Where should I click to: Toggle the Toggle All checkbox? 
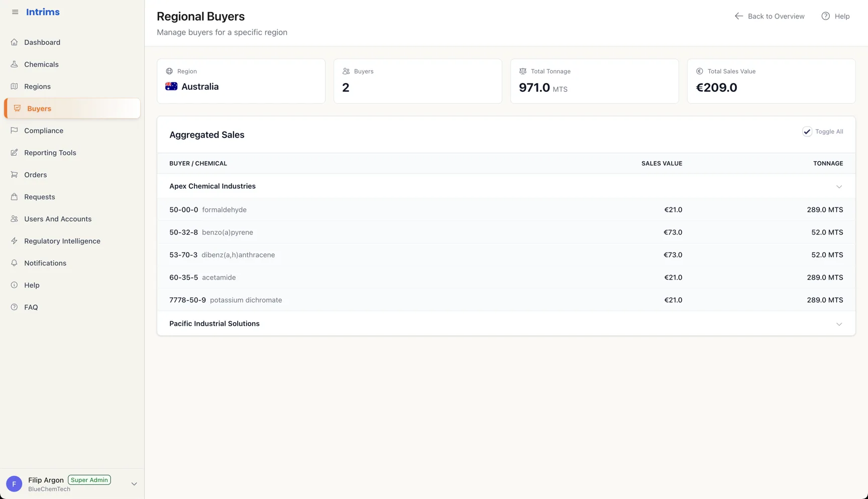(807, 132)
